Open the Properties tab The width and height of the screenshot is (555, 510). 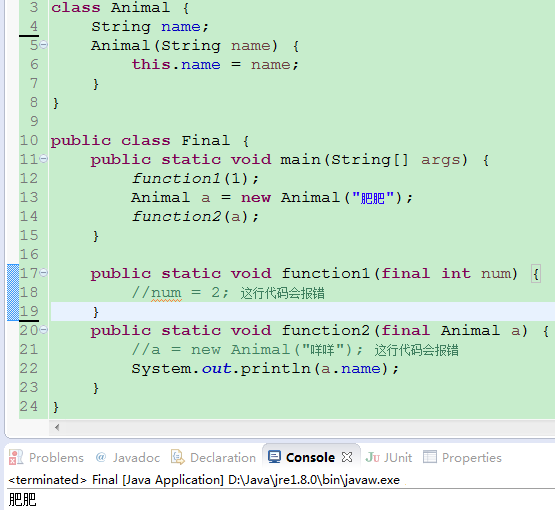pyautogui.click(x=471, y=458)
